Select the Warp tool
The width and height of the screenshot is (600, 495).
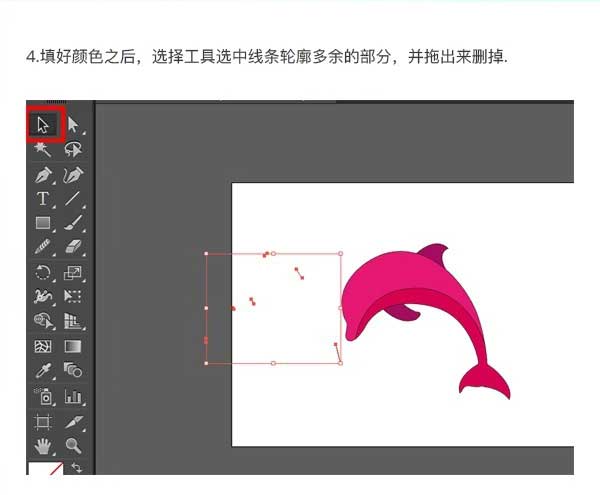click(43, 296)
